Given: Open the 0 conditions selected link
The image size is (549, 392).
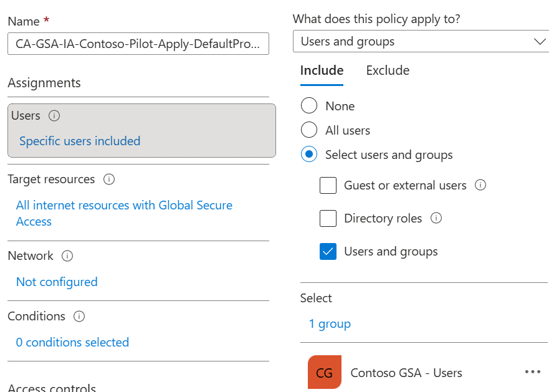Looking at the screenshot, I should (x=72, y=342).
